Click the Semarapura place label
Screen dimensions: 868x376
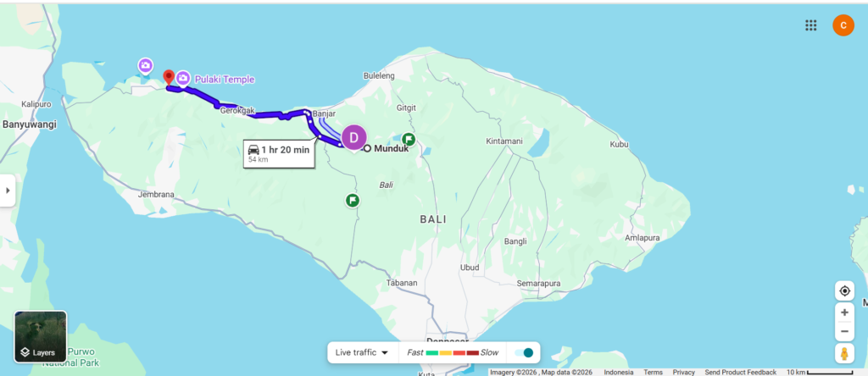coord(538,283)
